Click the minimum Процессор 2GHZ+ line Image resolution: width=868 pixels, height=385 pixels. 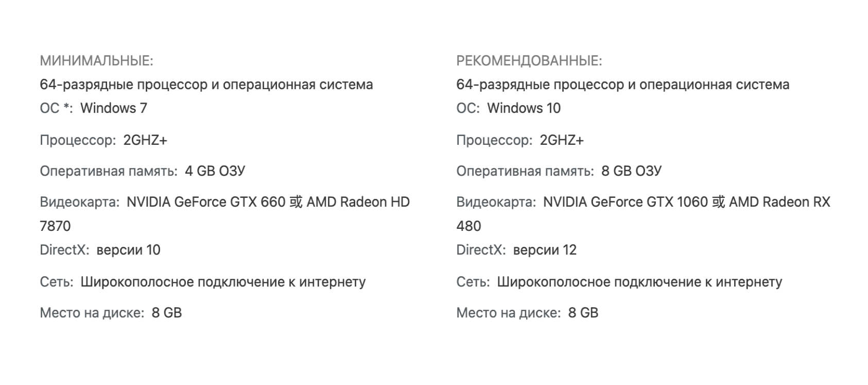point(103,140)
